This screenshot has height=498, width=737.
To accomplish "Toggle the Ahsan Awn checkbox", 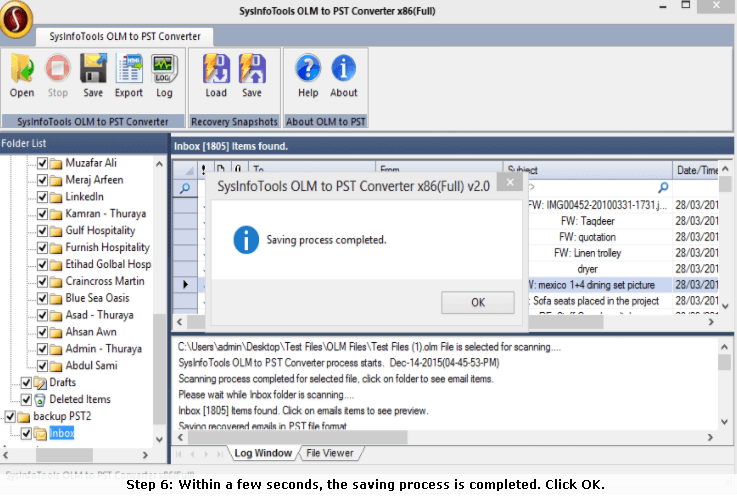I will click(42, 332).
